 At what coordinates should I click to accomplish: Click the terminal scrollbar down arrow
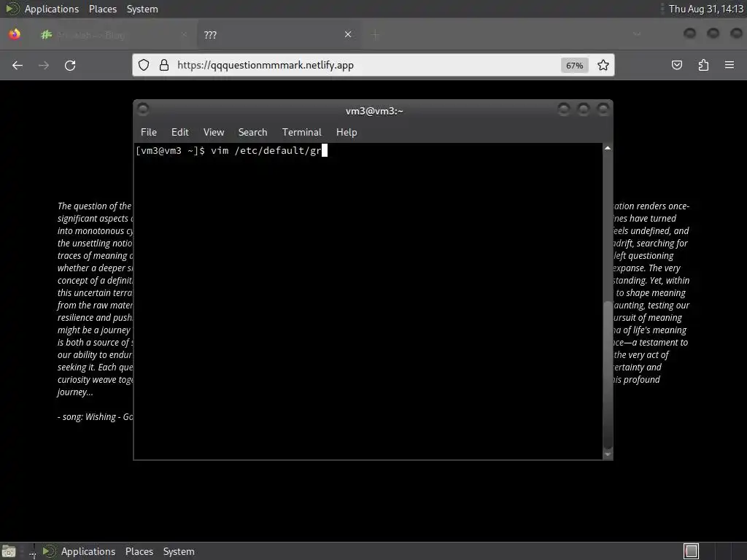(608, 455)
